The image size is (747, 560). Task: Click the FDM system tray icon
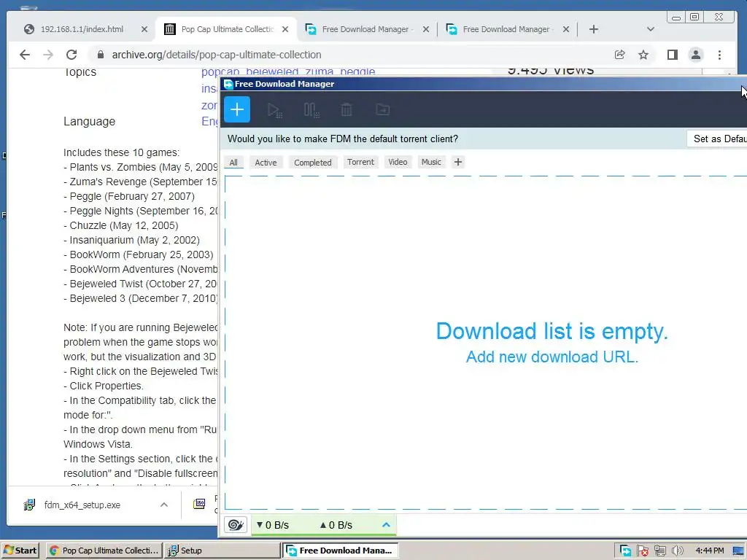[x=625, y=551]
